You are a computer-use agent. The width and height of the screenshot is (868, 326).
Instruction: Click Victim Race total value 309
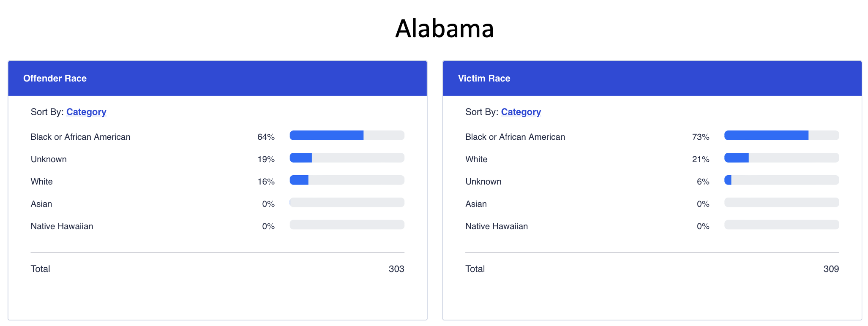tap(831, 269)
